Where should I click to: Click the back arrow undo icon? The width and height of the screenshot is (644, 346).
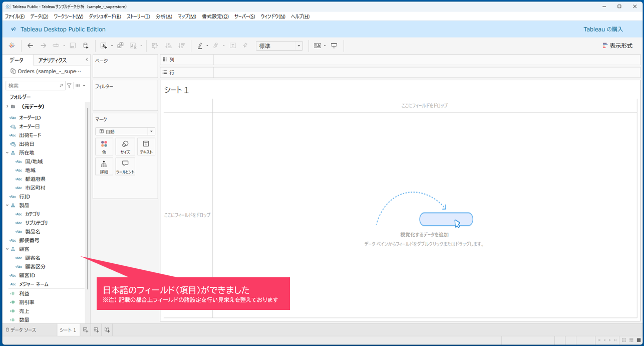30,46
